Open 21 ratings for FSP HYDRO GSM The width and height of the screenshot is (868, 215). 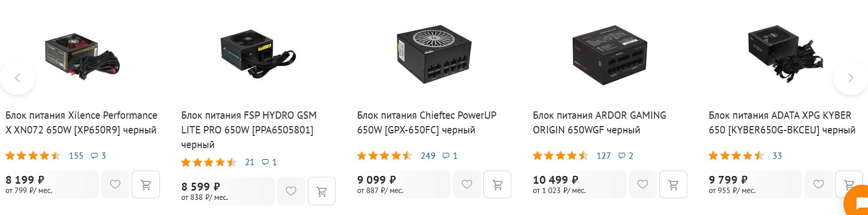250,162
